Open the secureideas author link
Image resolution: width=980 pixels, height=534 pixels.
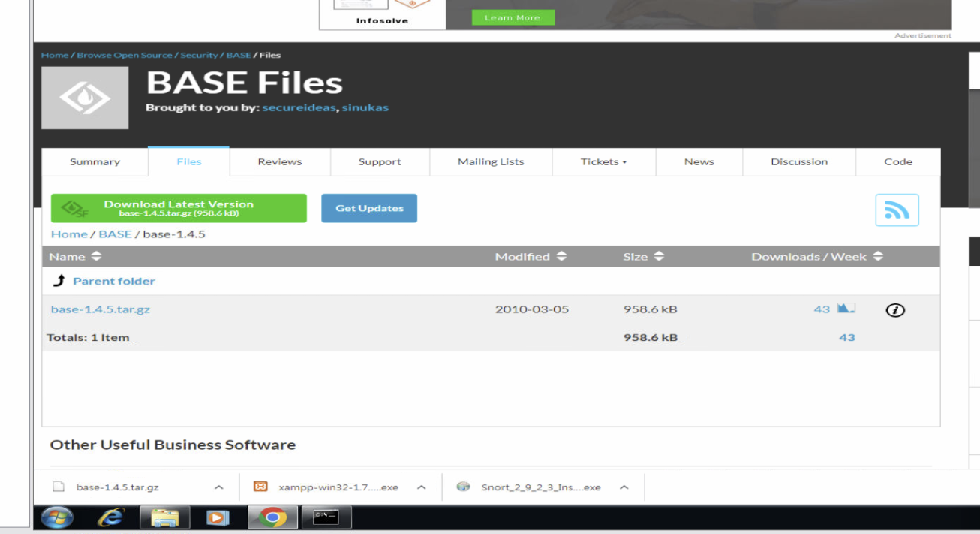299,107
